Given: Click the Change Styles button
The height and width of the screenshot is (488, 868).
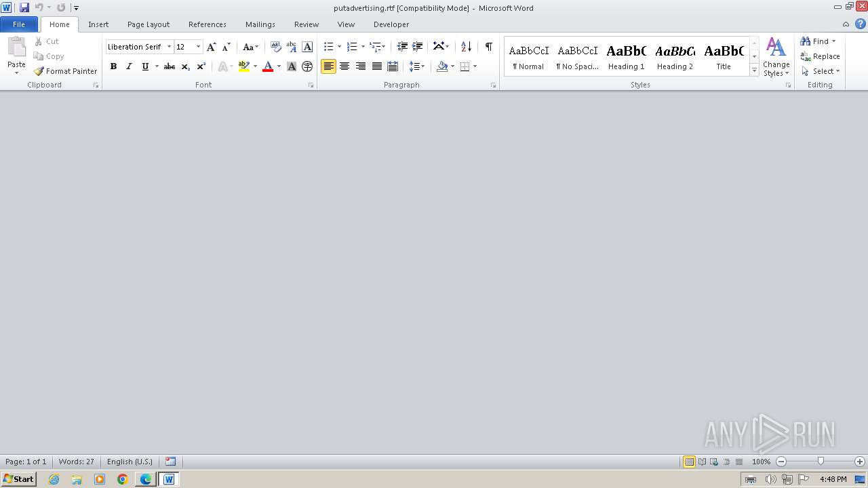Looking at the screenshot, I should click(776, 57).
